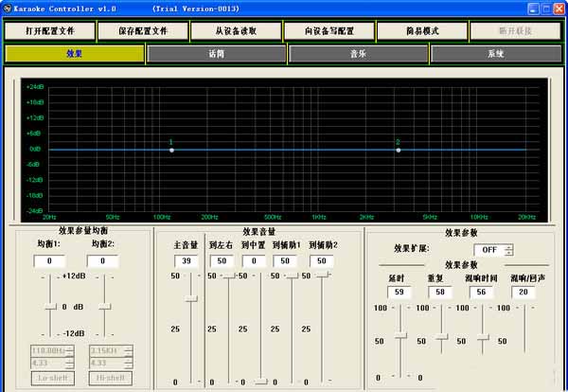Click the 到辅助1 value field
This screenshot has height=392, width=568.
point(285,260)
